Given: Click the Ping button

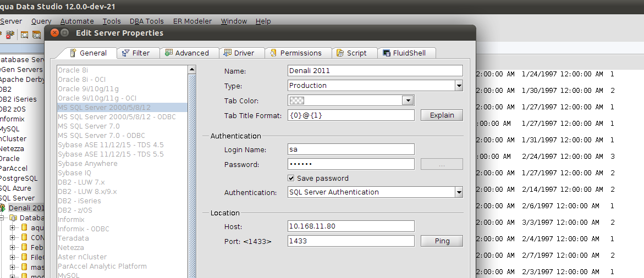Looking at the screenshot, I should click(442, 241).
